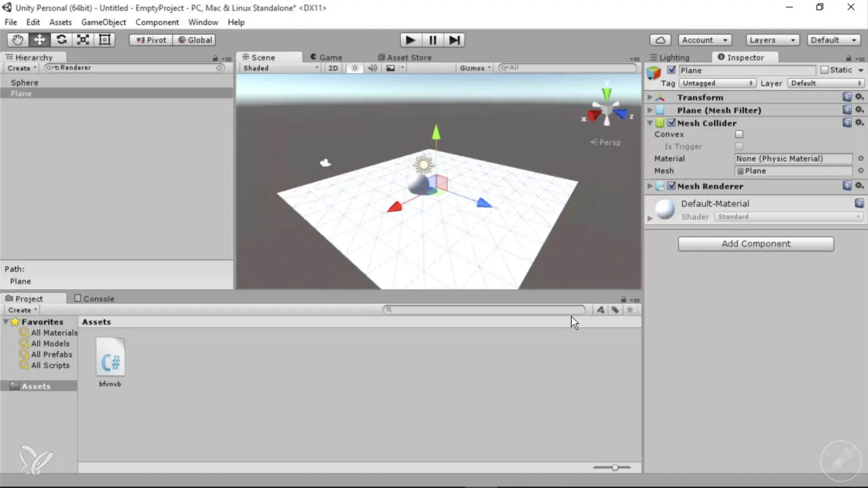
Task: Switch to the Asset Store tab
Action: (x=405, y=57)
